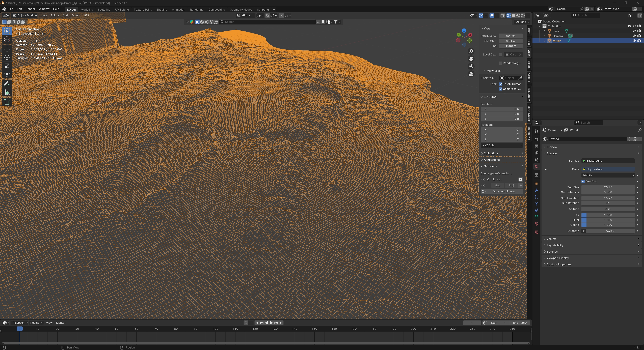This screenshot has width=644, height=350.
Task: Click the Geoscene settings gear icon
Action: (521, 179)
